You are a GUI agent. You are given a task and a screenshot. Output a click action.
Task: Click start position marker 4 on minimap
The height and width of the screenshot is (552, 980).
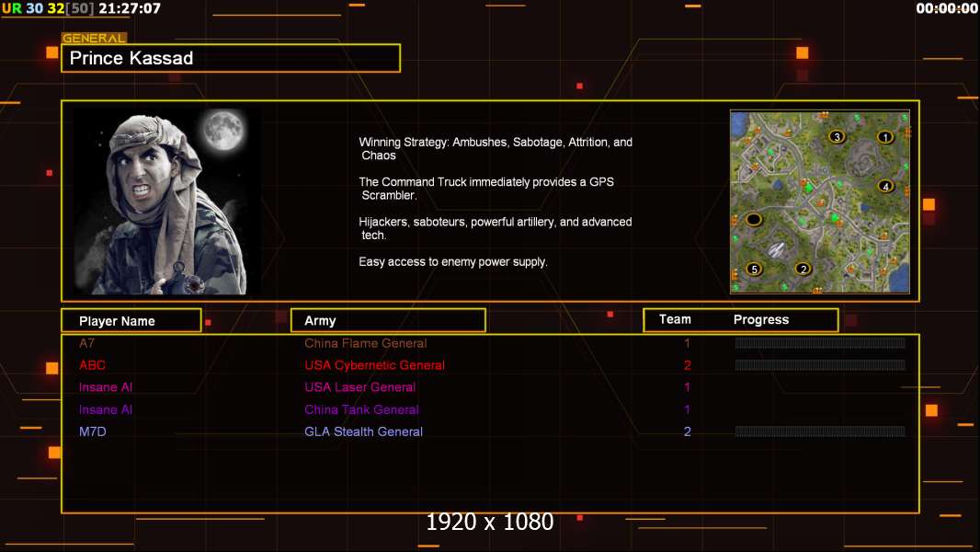click(884, 186)
